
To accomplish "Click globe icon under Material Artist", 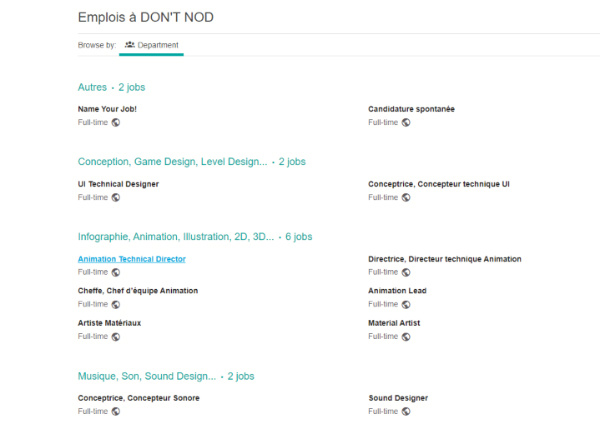I will pos(406,336).
